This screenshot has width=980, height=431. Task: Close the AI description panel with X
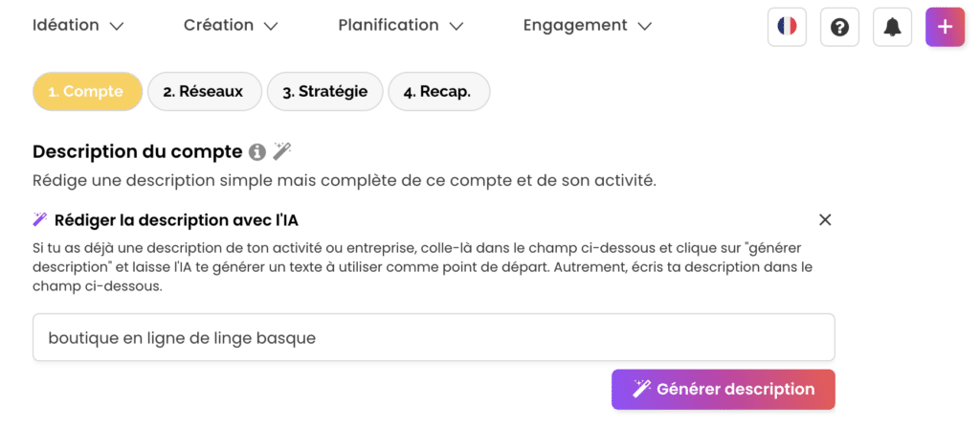pos(825,220)
